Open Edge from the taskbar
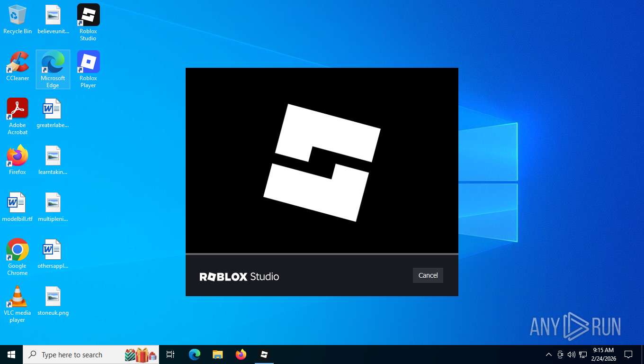Screen dimensions: 644x364 195,355
